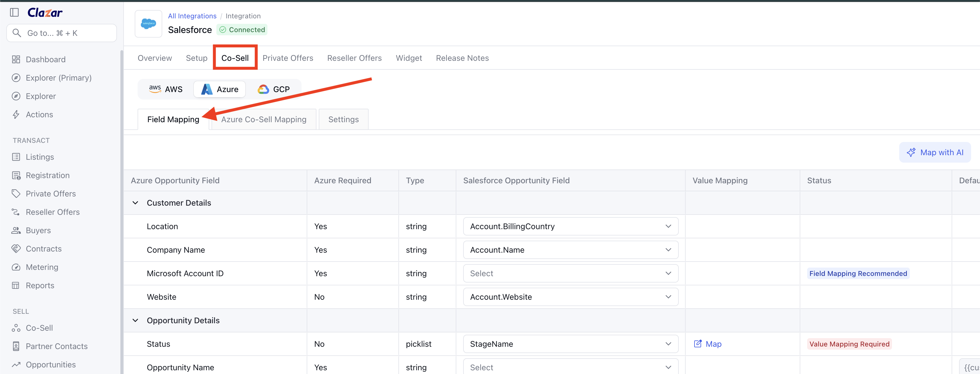The height and width of the screenshot is (374, 980).
Task: Click the Private Offers tag icon
Action: tap(16, 194)
